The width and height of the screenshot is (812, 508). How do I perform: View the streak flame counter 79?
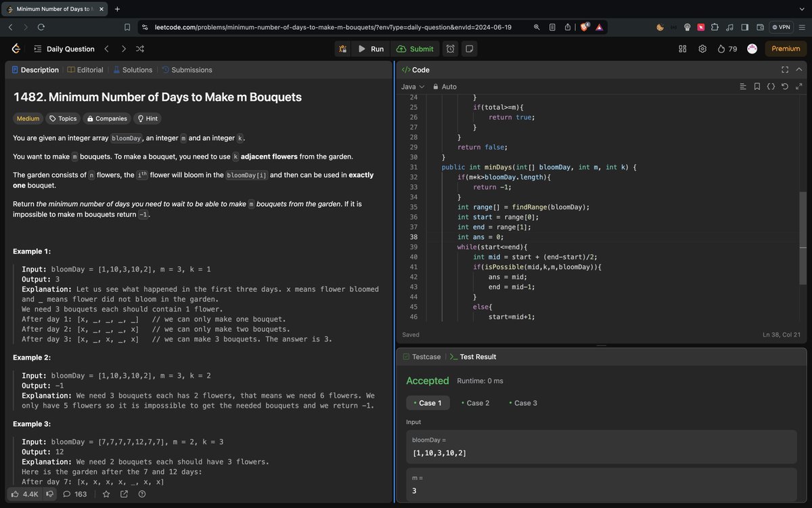[x=727, y=49]
